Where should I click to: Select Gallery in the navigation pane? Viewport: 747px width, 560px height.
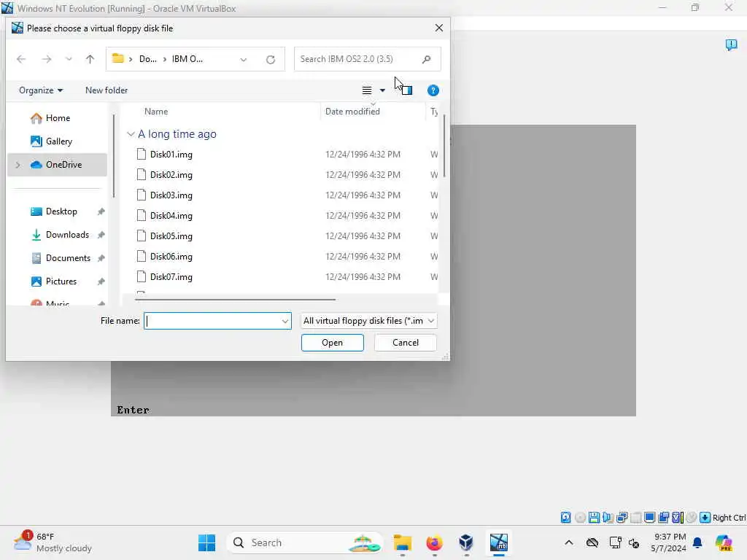(58, 141)
